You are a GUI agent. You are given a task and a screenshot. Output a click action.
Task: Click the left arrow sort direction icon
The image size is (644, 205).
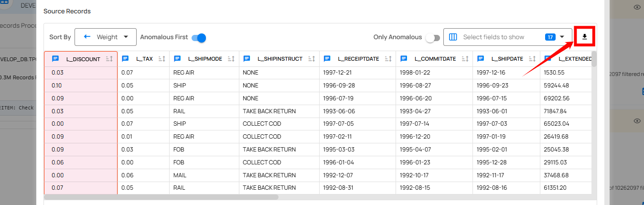pos(87,37)
